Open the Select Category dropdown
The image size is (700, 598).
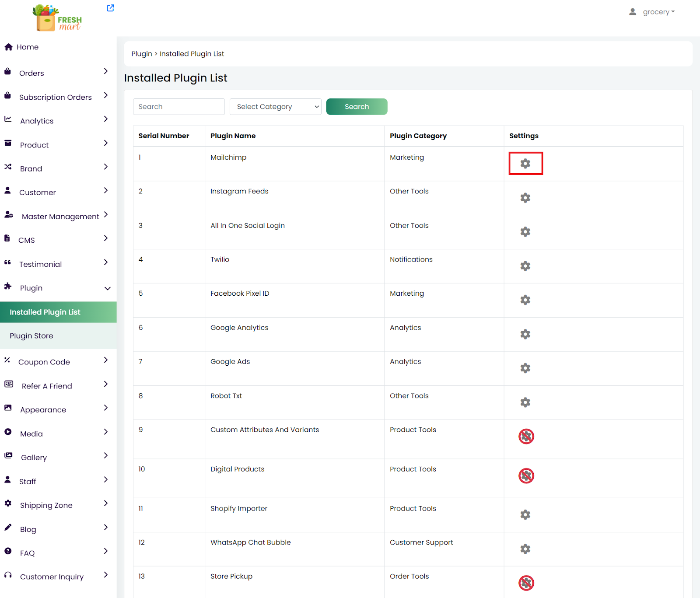(275, 107)
